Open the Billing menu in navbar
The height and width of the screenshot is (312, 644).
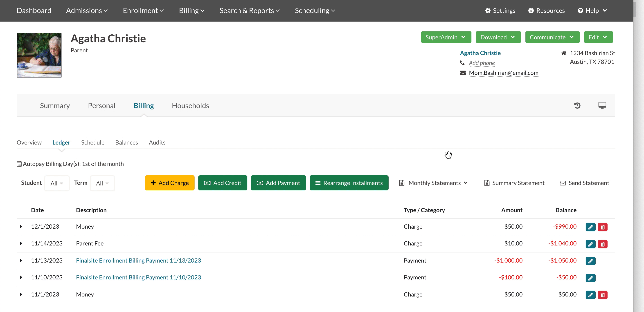(x=191, y=11)
